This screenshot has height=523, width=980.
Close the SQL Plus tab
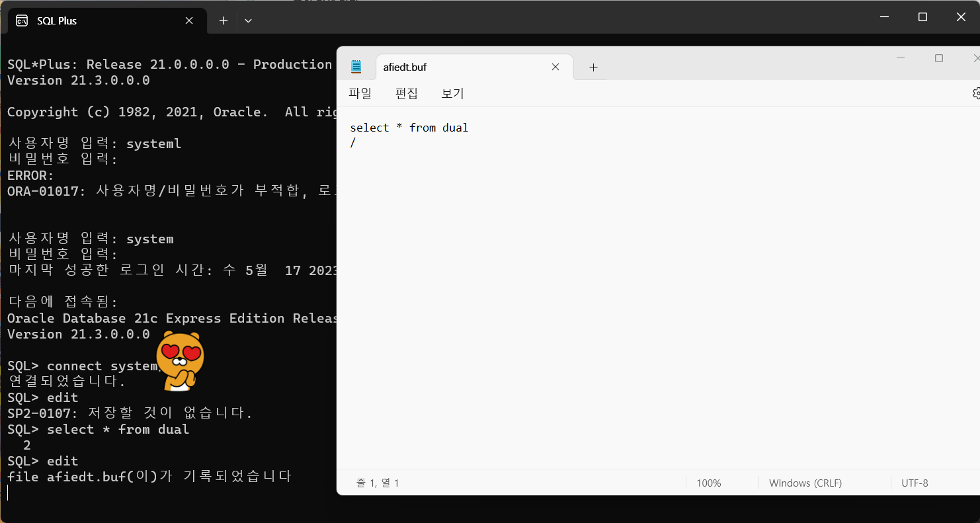click(x=189, y=20)
